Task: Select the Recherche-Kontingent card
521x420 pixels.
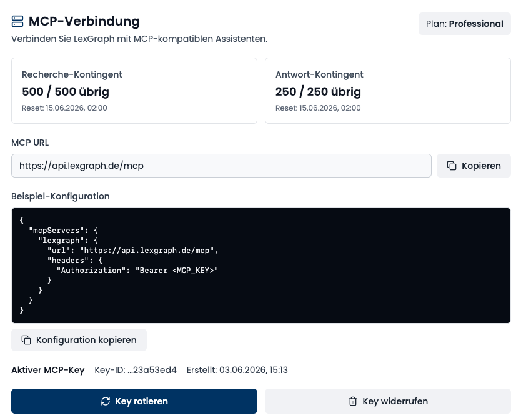Action: pos(134,91)
